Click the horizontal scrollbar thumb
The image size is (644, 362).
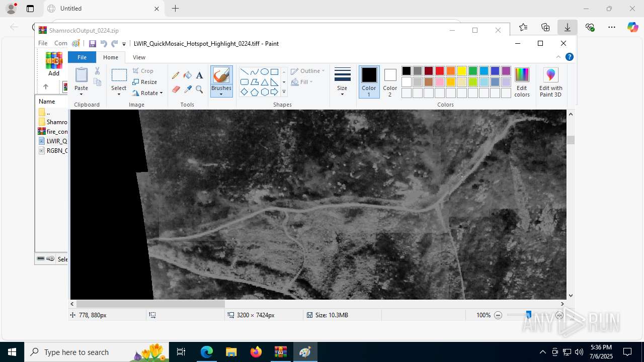[x=150, y=304]
